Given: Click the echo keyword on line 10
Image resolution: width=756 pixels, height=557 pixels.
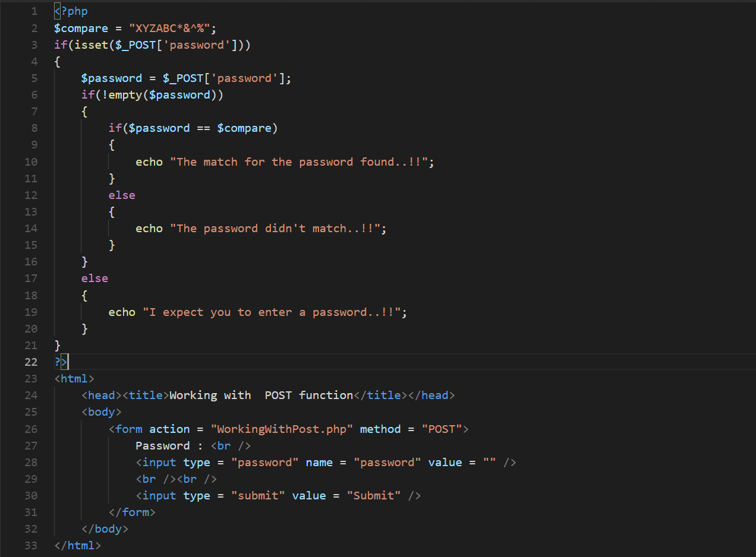Looking at the screenshot, I should click(x=149, y=162).
